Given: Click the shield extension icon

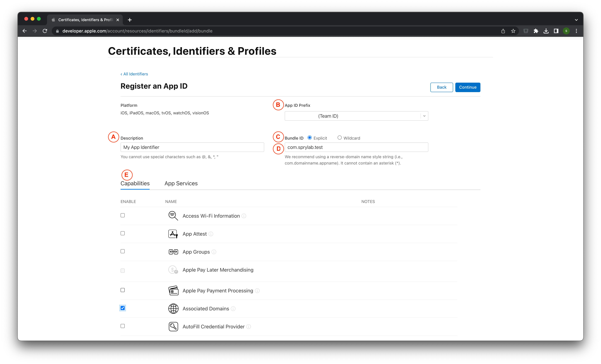Looking at the screenshot, I should (526, 31).
